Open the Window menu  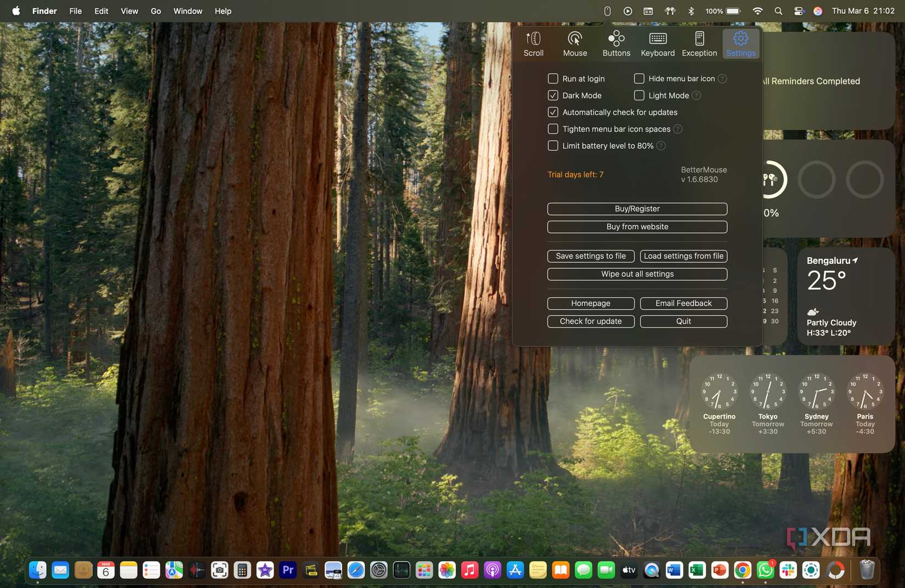click(188, 11)
